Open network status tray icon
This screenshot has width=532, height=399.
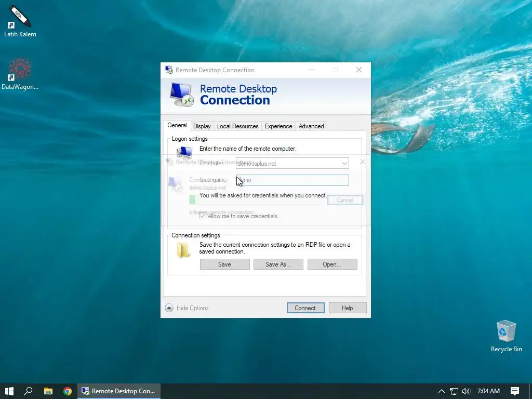click(x=454, y=391)
